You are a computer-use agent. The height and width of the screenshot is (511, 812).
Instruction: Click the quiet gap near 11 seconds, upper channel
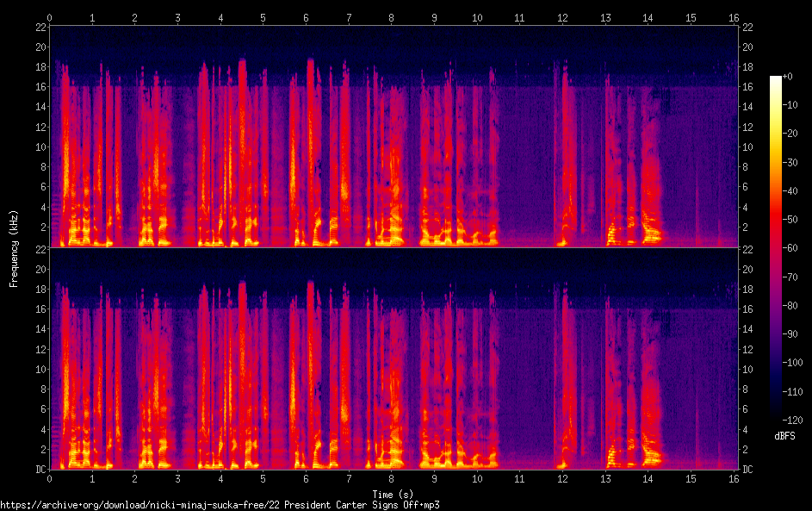click(520, 155)
